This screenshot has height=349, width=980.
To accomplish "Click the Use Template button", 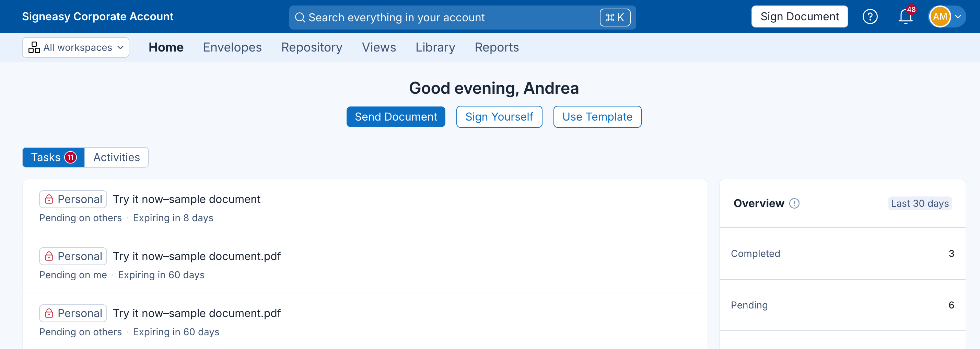I will [597, 117].
